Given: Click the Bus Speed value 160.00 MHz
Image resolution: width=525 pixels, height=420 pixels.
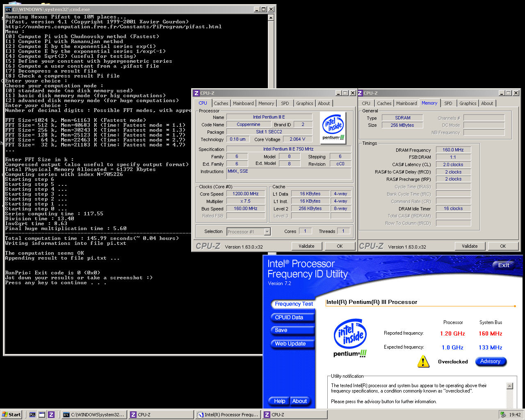Looking at the screenshot, I should [x=246, y=209].
